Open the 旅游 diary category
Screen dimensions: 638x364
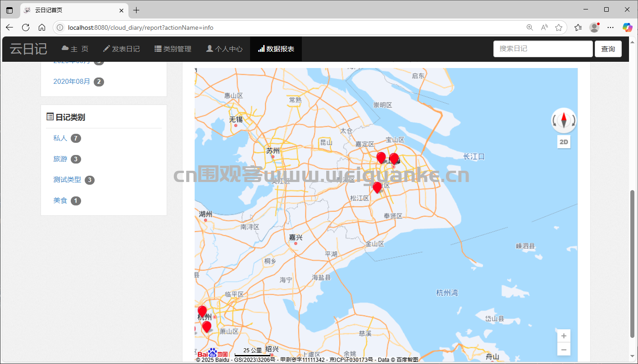point(60,159)
